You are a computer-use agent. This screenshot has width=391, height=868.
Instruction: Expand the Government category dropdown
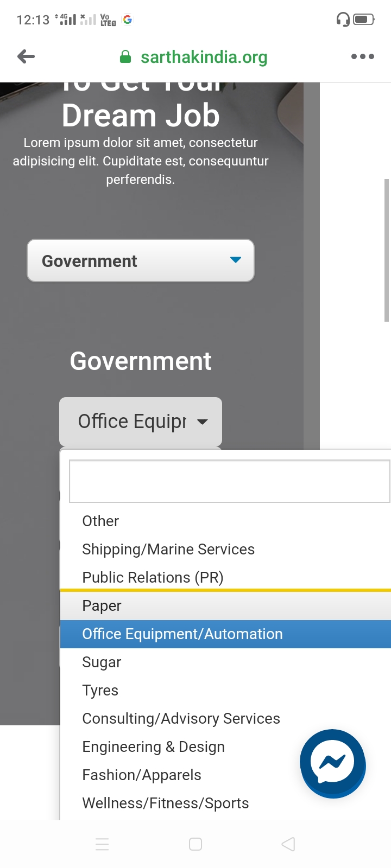pyautogui.click(x=141, y=260)
